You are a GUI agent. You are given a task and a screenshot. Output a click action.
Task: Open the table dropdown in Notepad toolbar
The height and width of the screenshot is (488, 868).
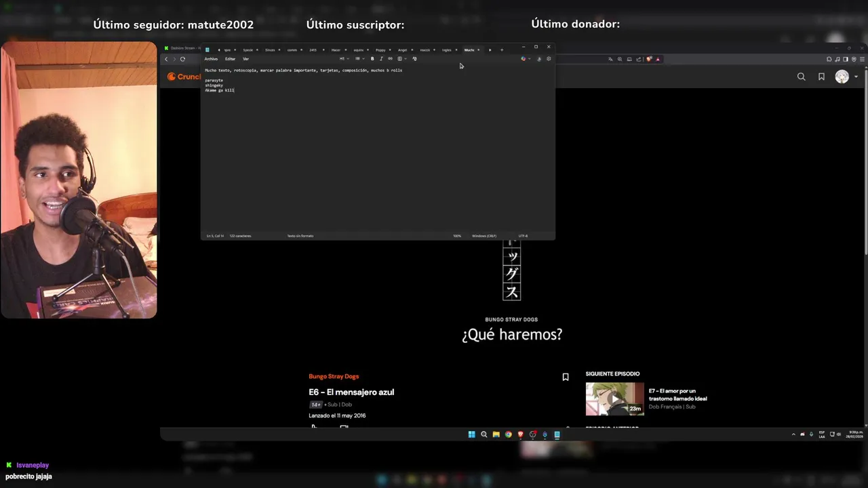(x=401, y=59)
